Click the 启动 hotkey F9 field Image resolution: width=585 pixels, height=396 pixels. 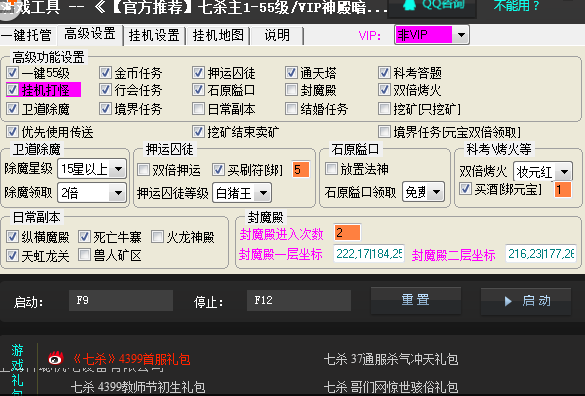[121, 300]
